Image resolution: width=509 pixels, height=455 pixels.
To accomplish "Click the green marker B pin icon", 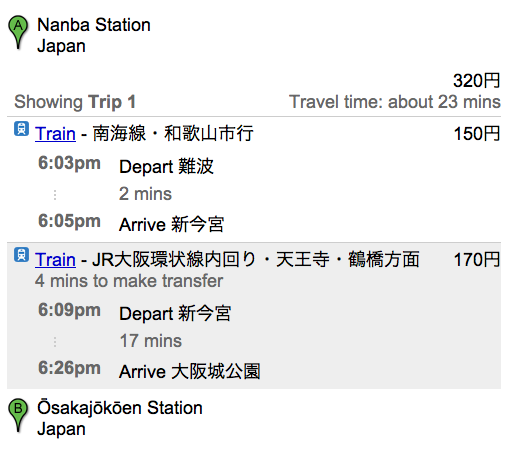I will (x=18, y=415).
